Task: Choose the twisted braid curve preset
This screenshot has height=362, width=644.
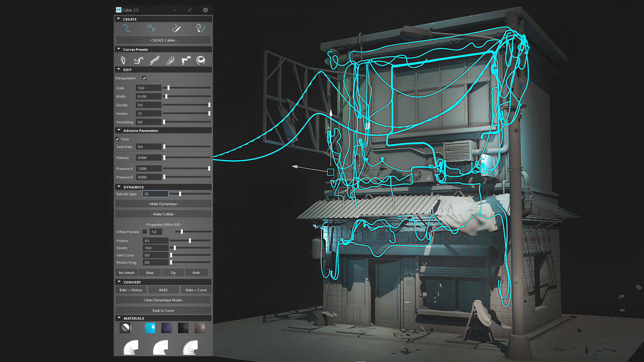Action: click(154, 60)
